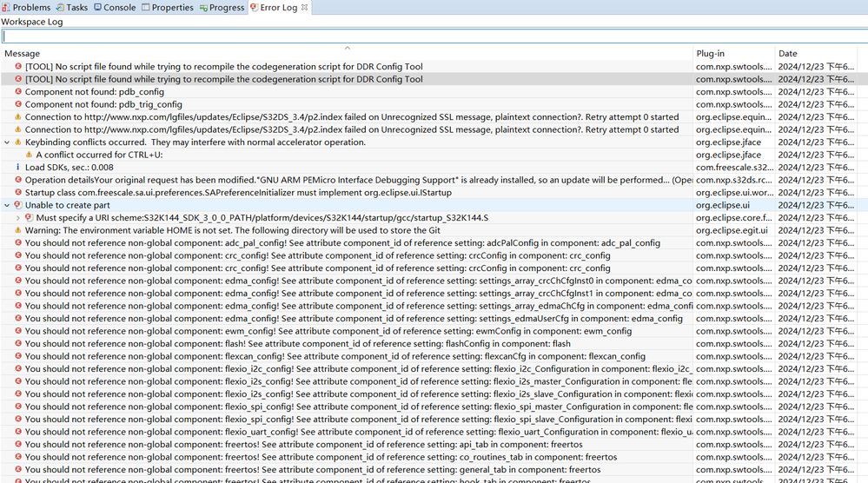Select the ewm_config reference error message
The image size is (868, 483).
(x=328, y=331)
